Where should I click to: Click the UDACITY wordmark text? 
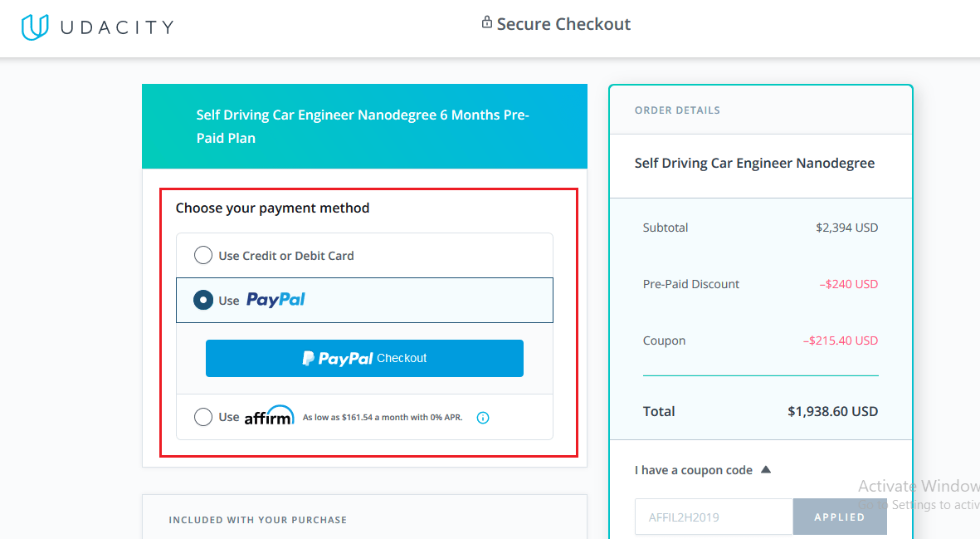coord(116,27)
